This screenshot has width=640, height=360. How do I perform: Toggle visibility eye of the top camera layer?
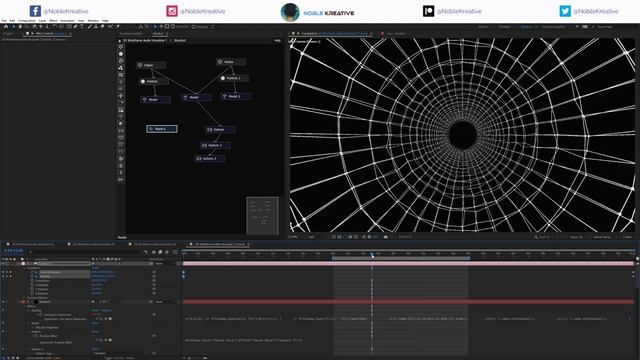pyautogui.click(x=3, y=263)
